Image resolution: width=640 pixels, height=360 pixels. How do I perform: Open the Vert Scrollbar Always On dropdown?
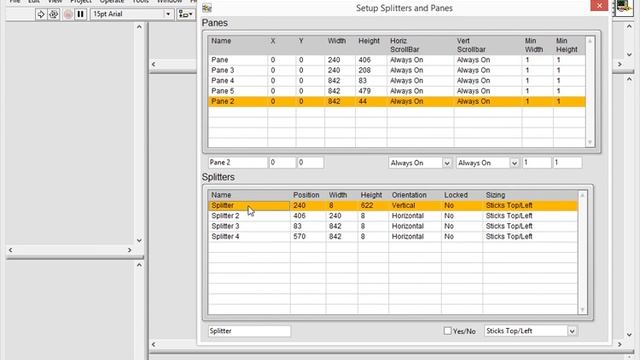514,163
